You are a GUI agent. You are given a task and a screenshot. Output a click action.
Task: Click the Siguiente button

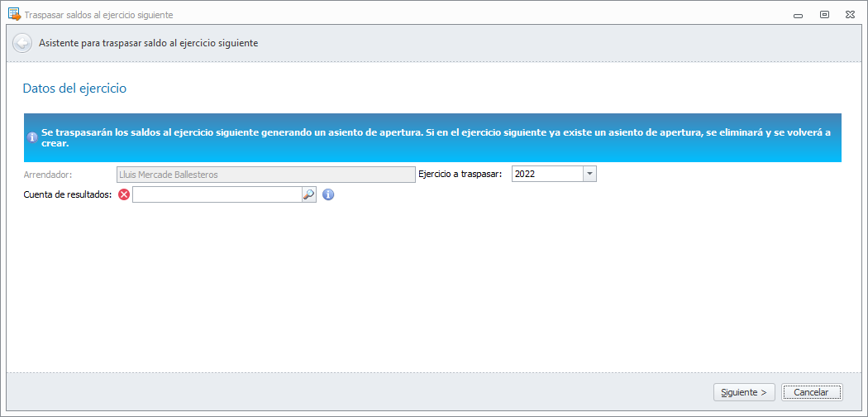coord(744,392)
